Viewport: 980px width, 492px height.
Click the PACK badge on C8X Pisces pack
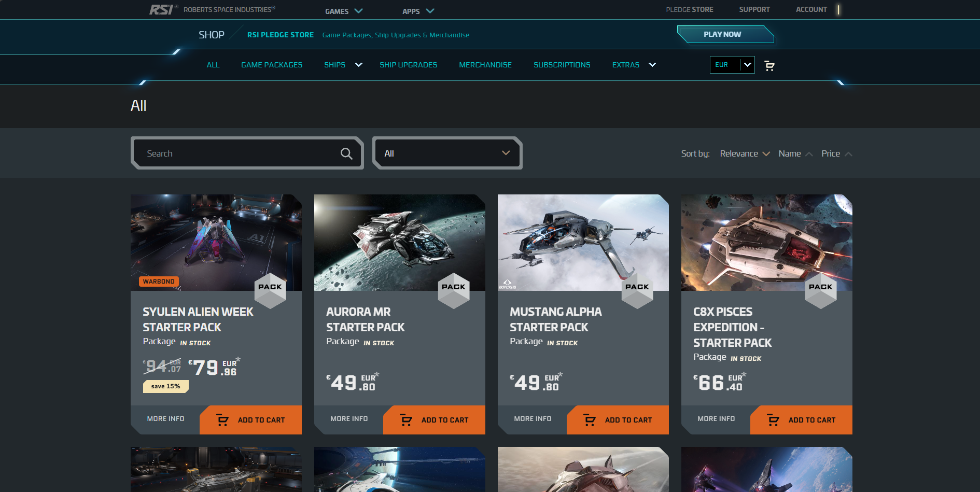click(x=821, y=290)
